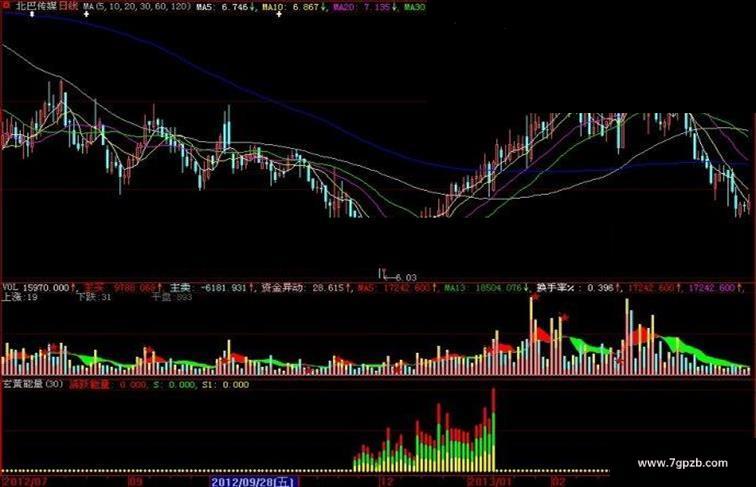Click the 北巴传媒 stock name label
Screen dimensions: 756x487
(x=36, y=6)
